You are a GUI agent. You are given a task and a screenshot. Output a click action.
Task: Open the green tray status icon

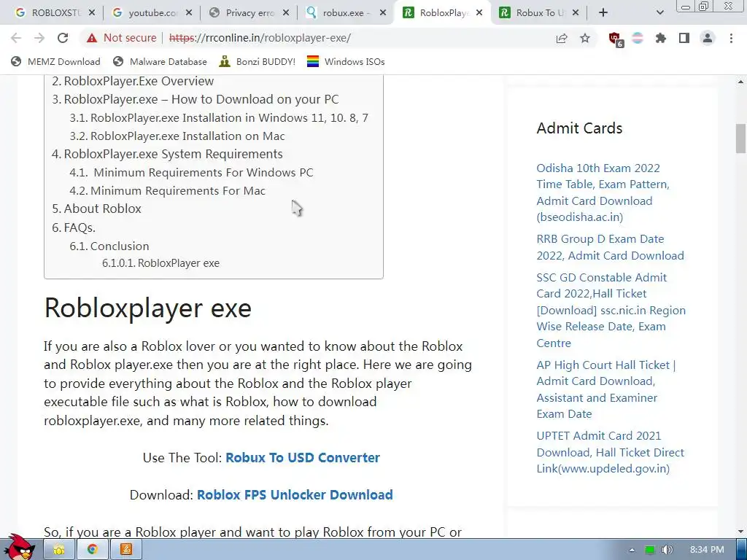coord(650,550)
